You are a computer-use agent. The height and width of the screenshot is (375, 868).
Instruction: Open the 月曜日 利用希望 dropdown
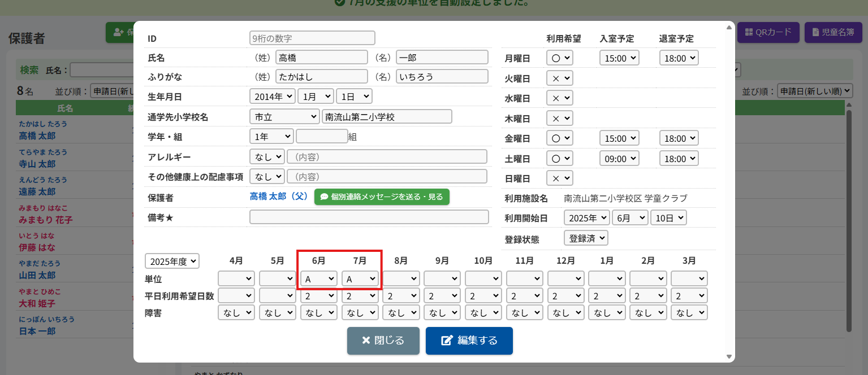(x=559, y=58)
